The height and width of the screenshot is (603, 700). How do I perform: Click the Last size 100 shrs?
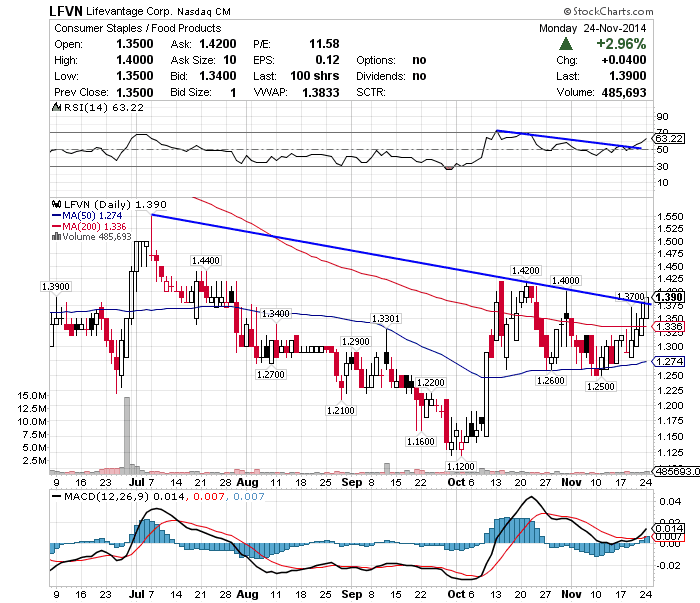point(315,76)
